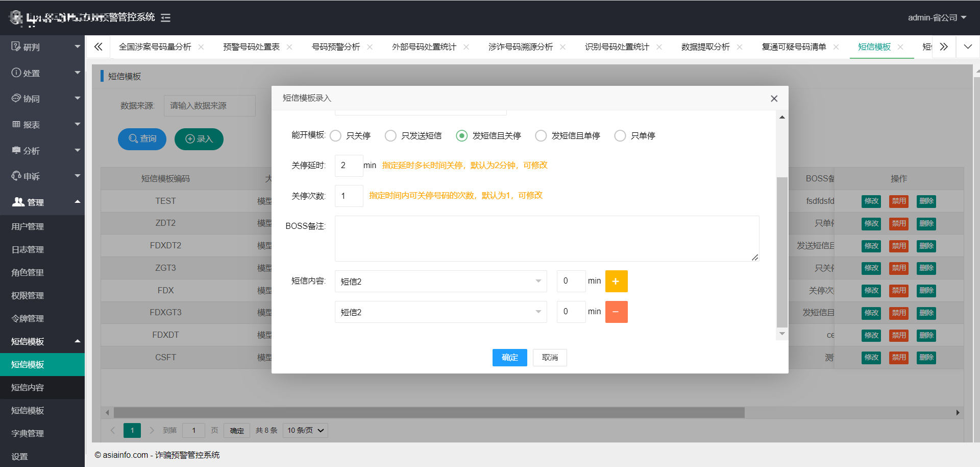Image resolution: width=980 pixels, height=467 pixels.
Task: Focus the 关停次数 input field
Action: [x=349, y=196]
